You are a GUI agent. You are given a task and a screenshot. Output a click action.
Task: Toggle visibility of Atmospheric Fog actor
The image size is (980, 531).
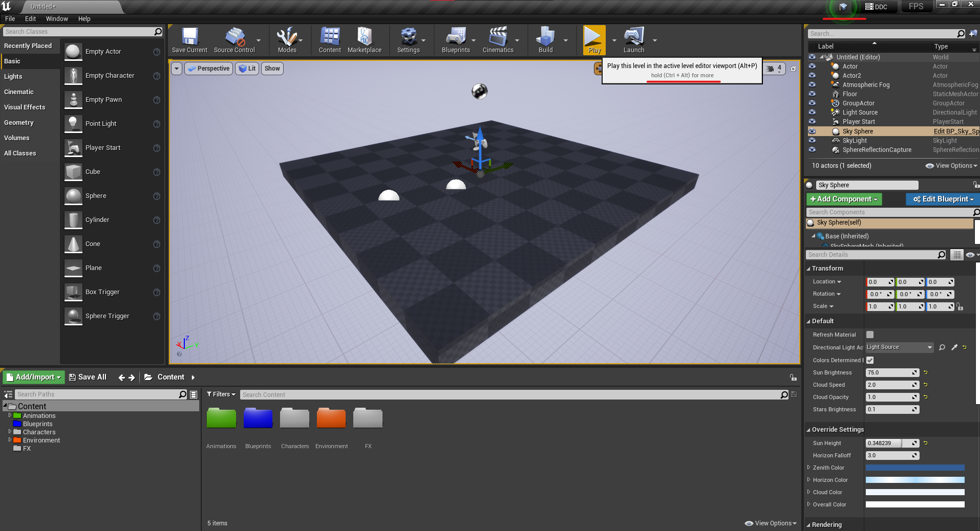812,85
